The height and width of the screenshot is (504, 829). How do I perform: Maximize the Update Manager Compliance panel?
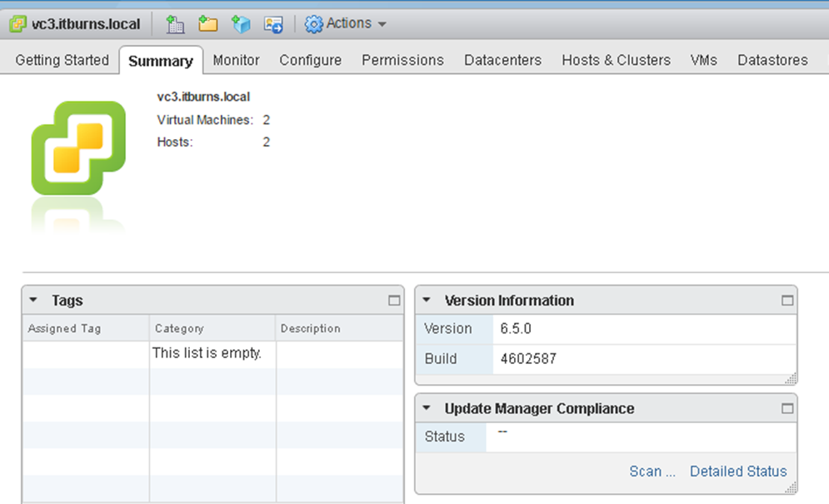point(787,408)
